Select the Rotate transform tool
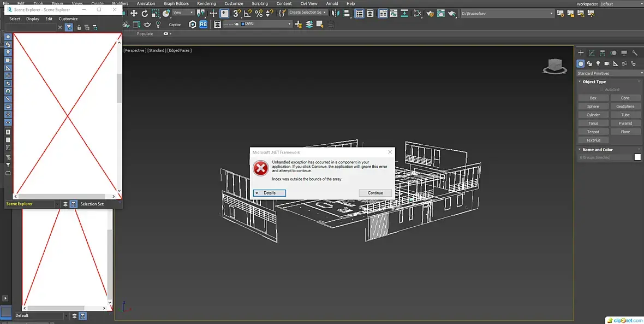This screenshot has height=324, width=644. click(x=145, y=13)
